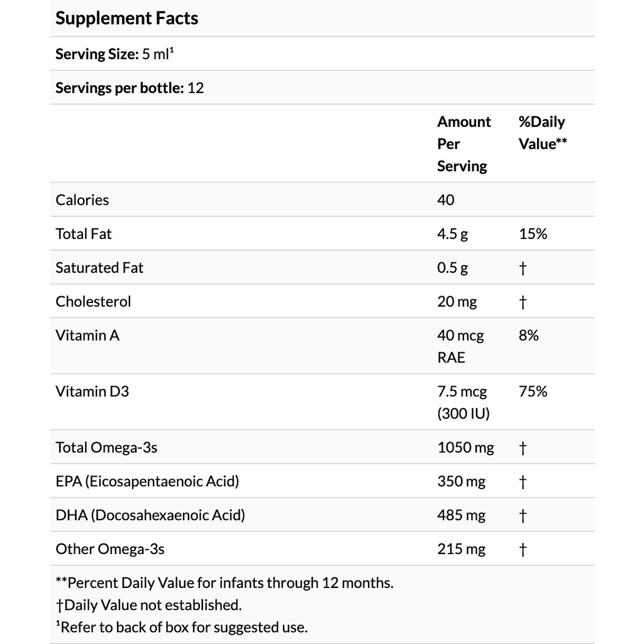This screenshot has height=644, width=644.
Task: Click the EPA (Eicosapentaenoic Acid) label
Action: coord(147,482)
